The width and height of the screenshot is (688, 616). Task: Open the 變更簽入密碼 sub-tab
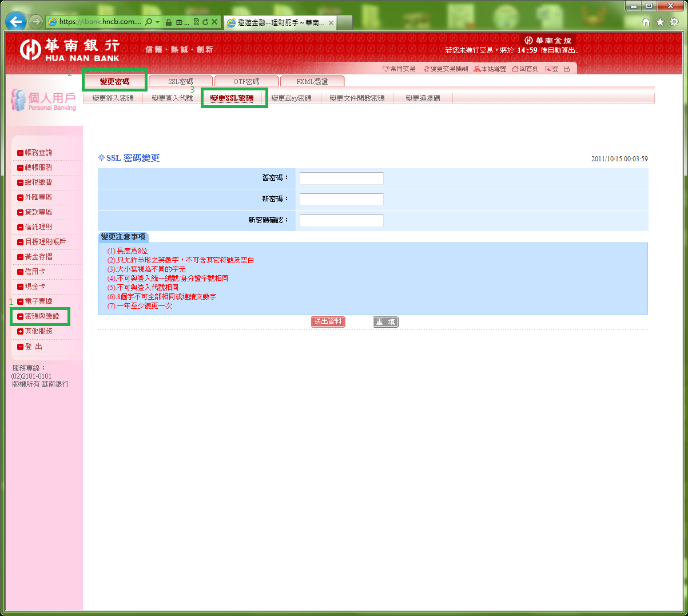pyautogui.click(x=113, y=98)
